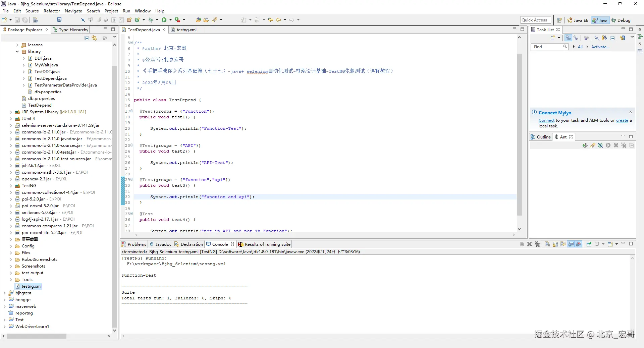The width and height of the screenshot is (644, 348).
Task: Clear the console output
Action: pyautogui.click(x=547, y=244)
